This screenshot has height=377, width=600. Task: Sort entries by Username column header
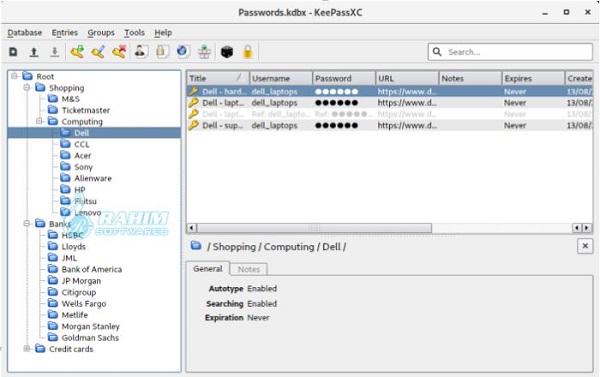(x=281, y=78)
